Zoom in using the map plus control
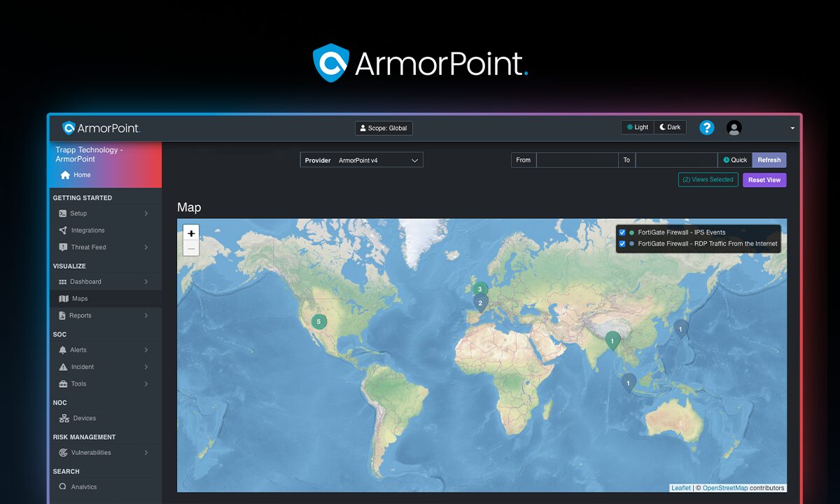Screen dimensions: 840x504 point(190,233)
